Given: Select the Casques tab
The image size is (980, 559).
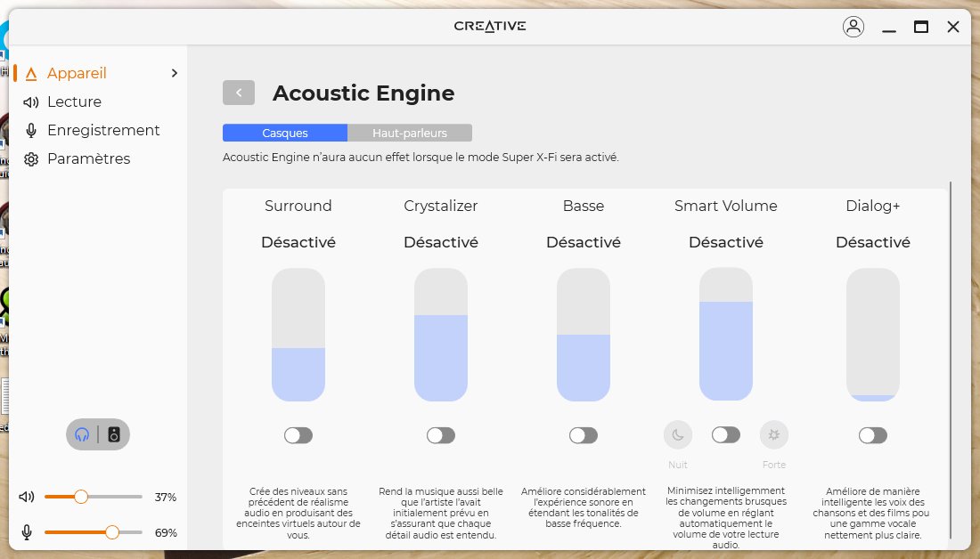Looking at the screenshot, I should tap(285, 133).
